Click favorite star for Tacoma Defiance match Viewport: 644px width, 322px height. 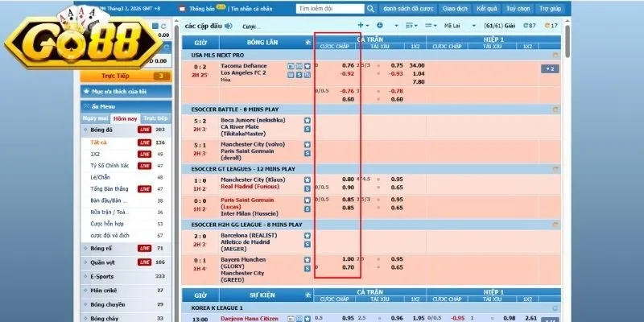[308, 66]
